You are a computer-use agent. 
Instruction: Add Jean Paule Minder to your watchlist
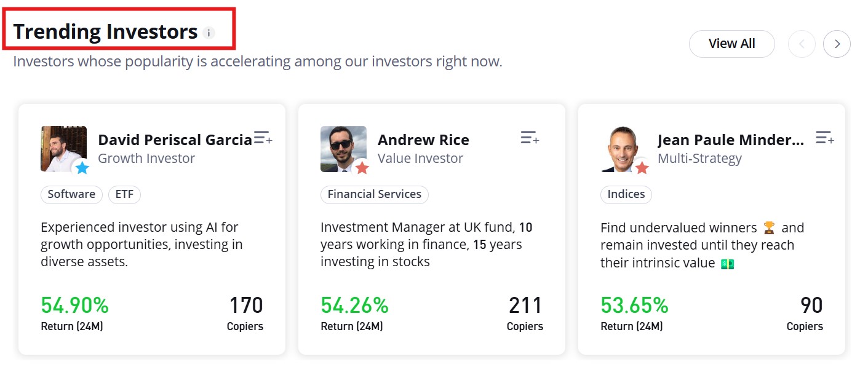[824, 138]
